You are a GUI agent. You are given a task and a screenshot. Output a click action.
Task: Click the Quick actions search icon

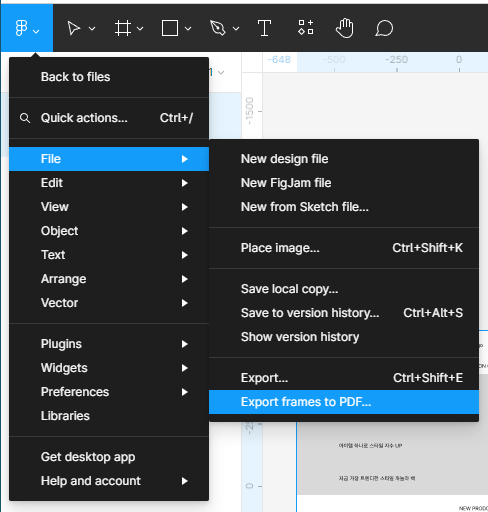coord(25,118)
